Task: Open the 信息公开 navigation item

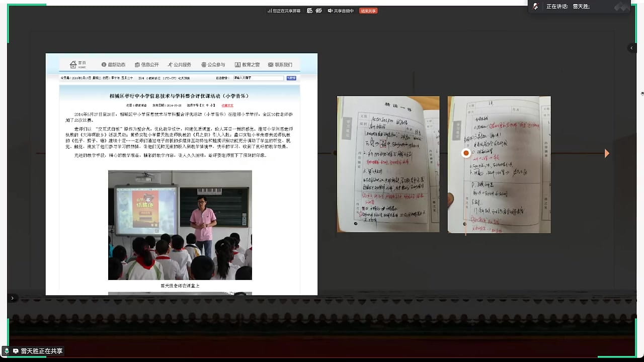Action: click(x=147, y=65)
